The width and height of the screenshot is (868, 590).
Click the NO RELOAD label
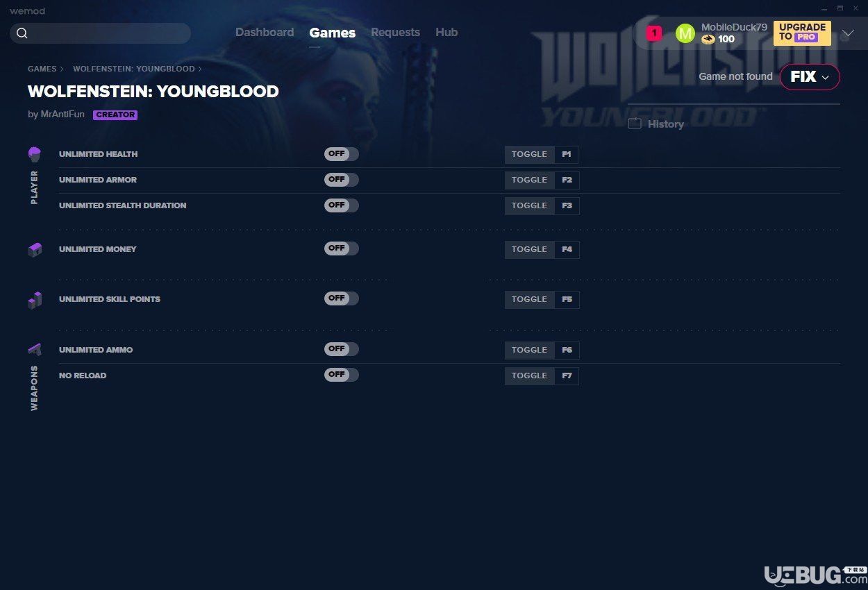[83, 376]
